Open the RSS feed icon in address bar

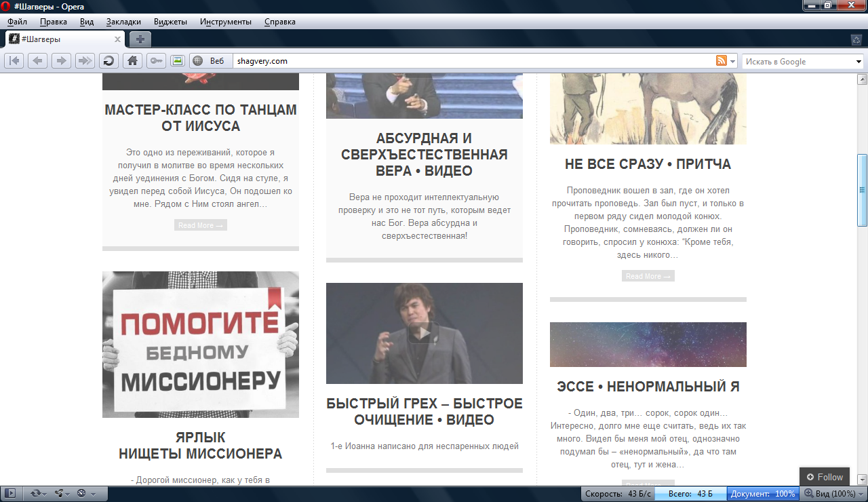coord(722,61)
